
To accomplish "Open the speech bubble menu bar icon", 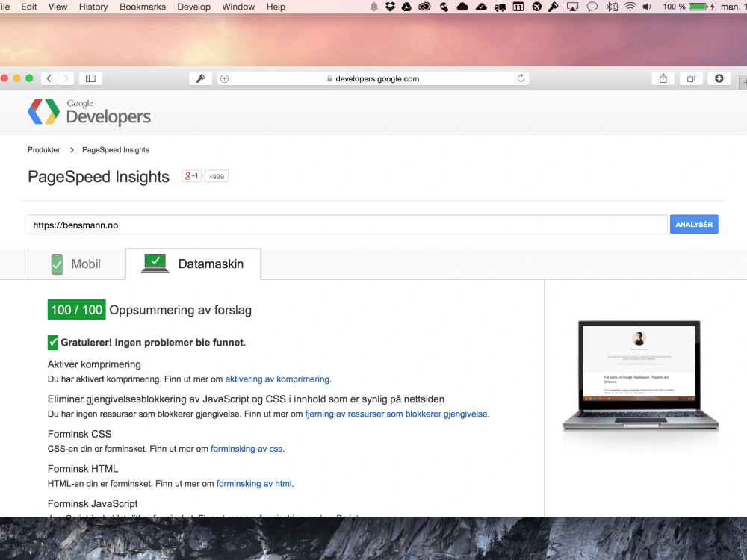I will (592, 7).
